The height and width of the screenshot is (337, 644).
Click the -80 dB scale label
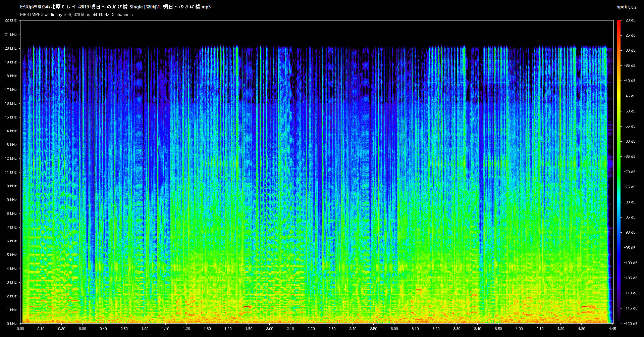coord(630,202)
